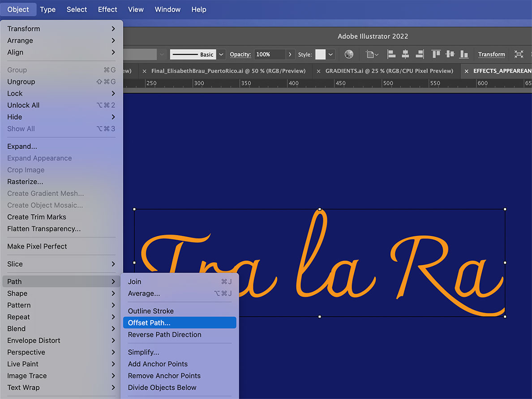Click the Horizontal Align Center icon
Viewport: 532px width, 399px height.
click(405, 54)
